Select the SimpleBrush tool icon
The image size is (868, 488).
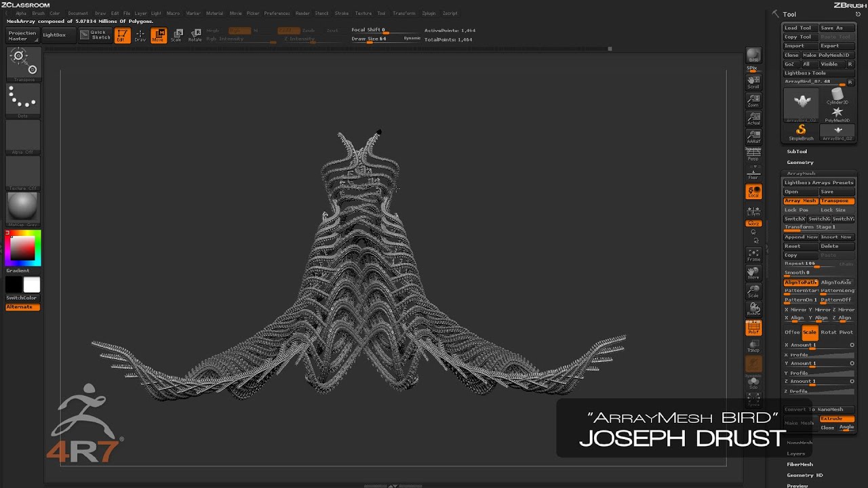801,132
